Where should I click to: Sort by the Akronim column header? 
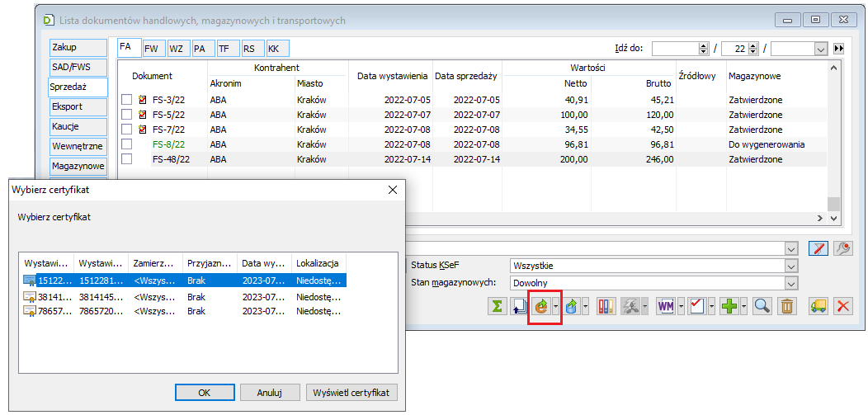[x=251, y=83]
